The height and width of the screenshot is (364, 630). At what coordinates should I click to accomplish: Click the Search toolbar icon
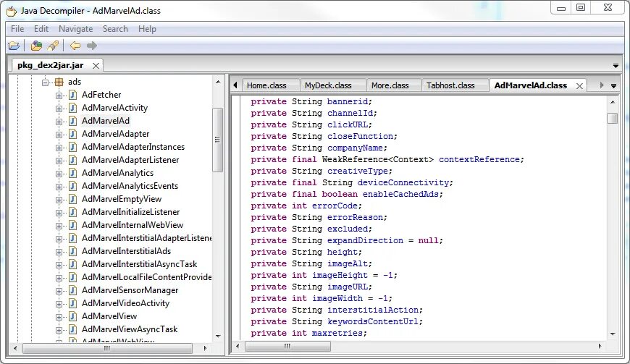click(x=53, y=46)
